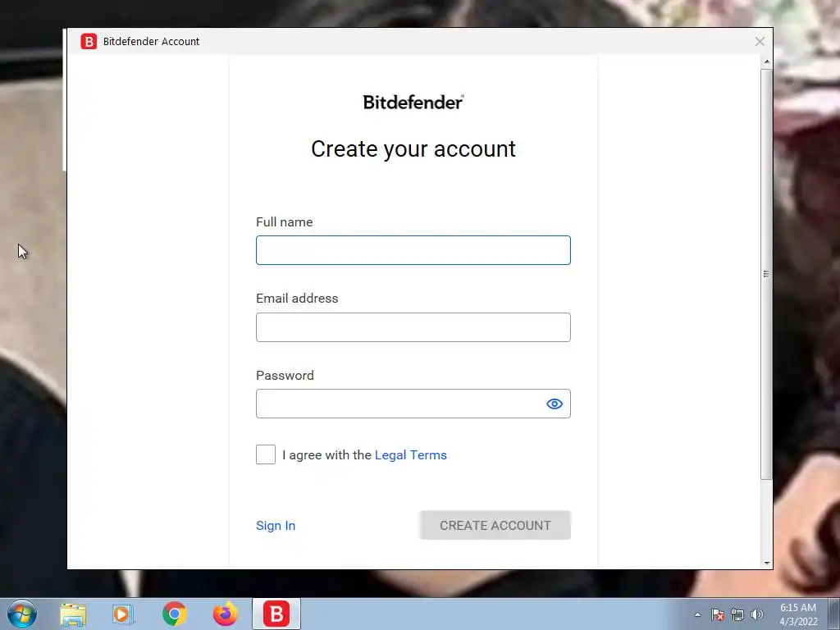Open Windows Explorer from taskbar
The height and width of the screenshot is (630, 840).
[73, 614]
